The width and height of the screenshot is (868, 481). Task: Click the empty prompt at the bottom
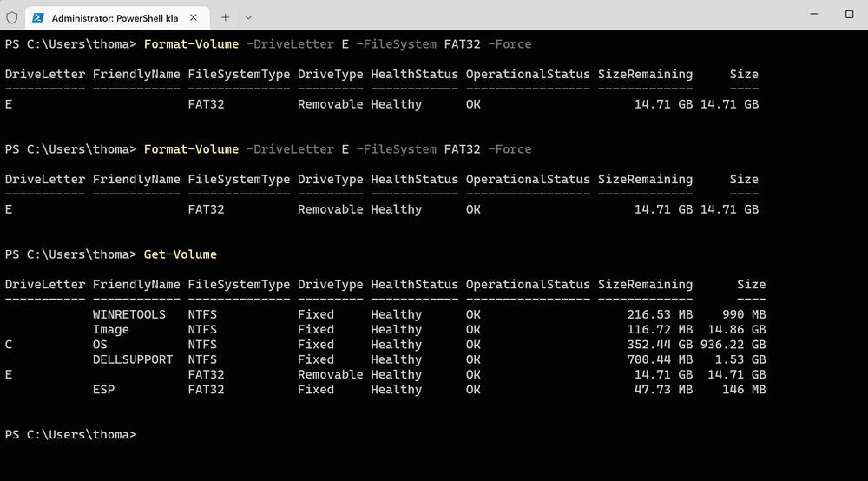71,434
